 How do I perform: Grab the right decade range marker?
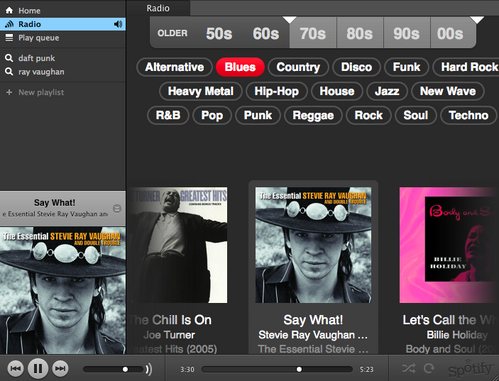tap(477, 20)
